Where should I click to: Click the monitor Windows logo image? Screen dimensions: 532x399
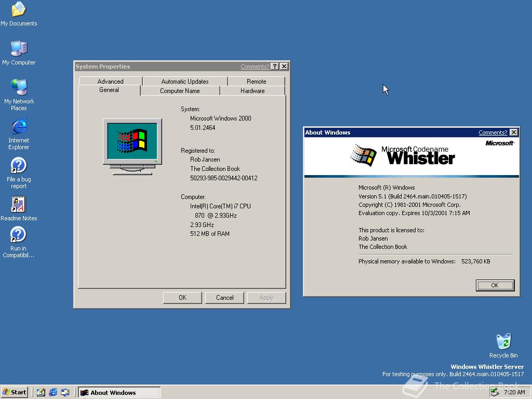pos(132,147)
